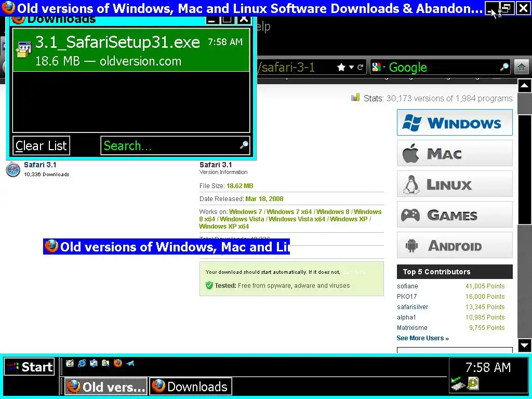The width and height of the screenshot is (532, 399).
Task: Select the 3.1_SafariSetup31.exe download entry
Action: pos(131,50)
